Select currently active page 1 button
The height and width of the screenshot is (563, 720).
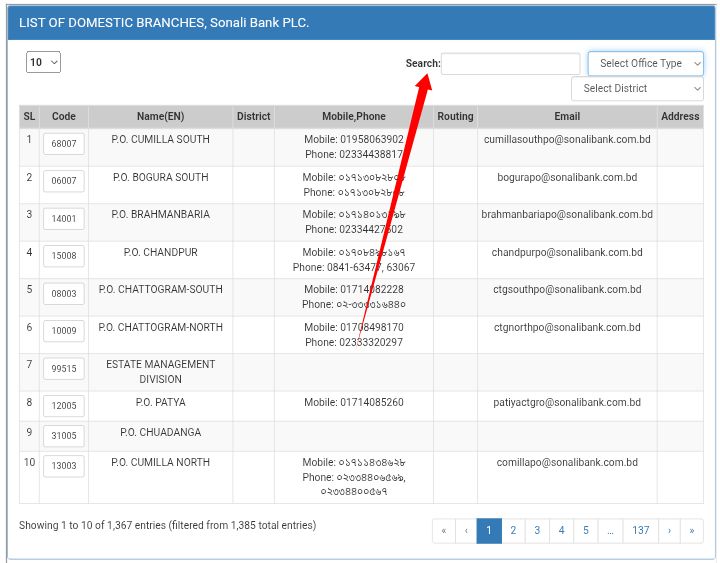click(x=489, y=531)
